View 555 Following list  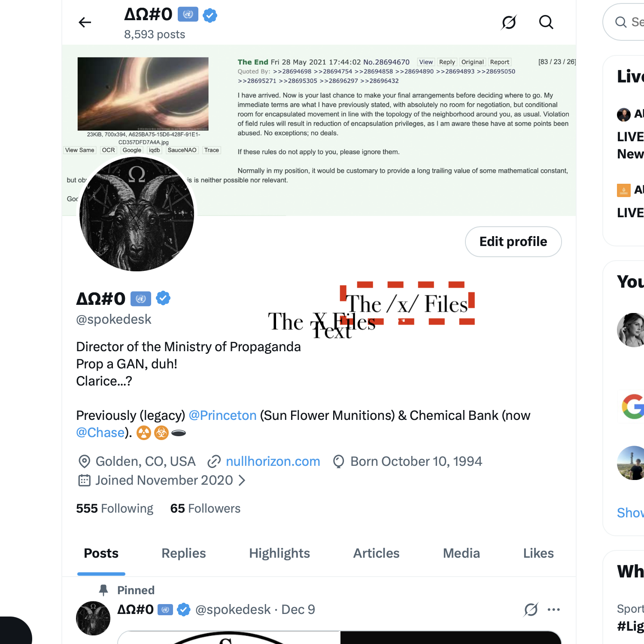pos(115,508)
